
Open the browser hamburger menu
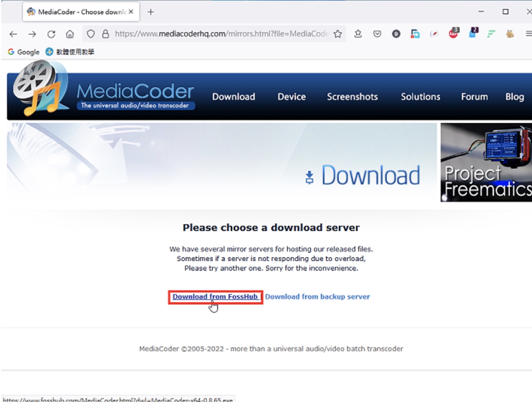click(528, 34)
